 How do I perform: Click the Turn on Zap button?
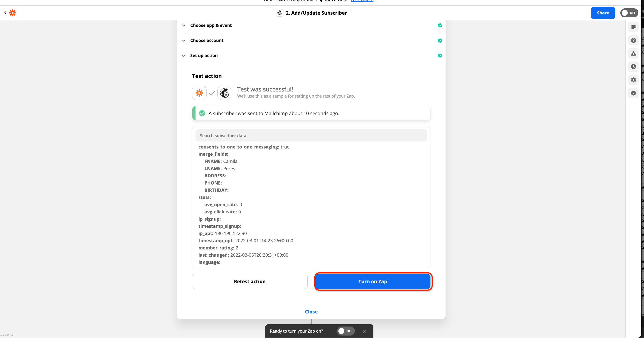(373, 281)
